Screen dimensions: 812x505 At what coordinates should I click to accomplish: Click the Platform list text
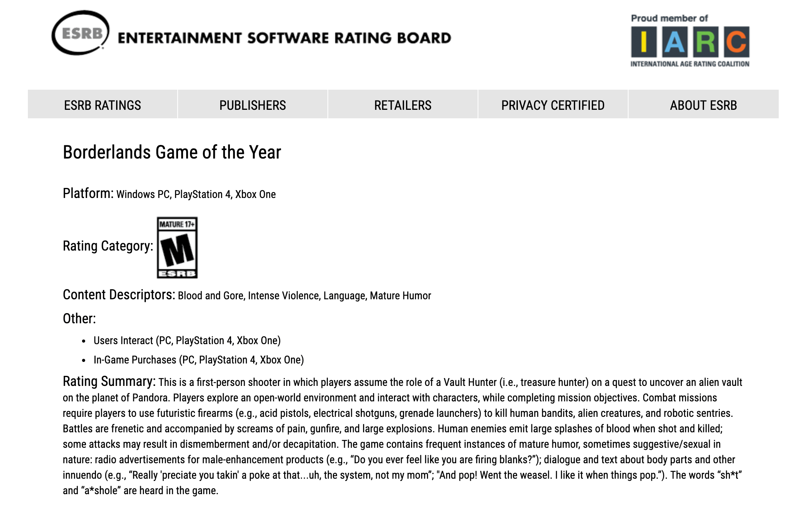tap(196, 194)
